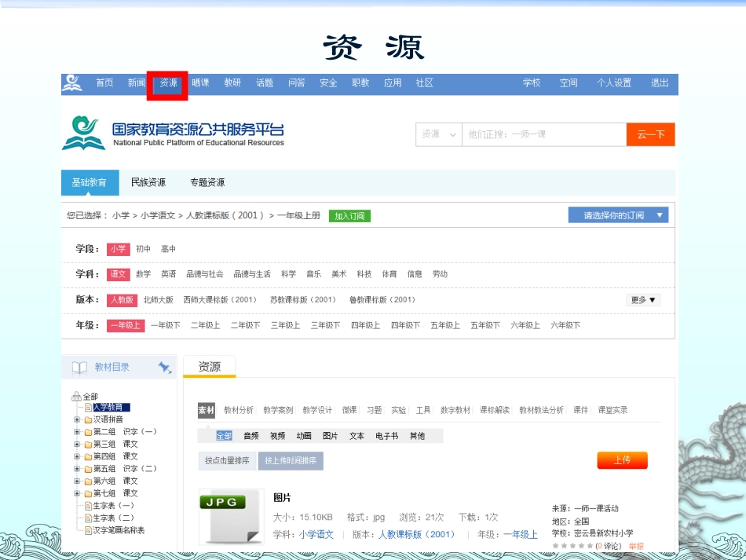Open the 小学语文 subject link

pyautogui.click(x=316, y=535)
